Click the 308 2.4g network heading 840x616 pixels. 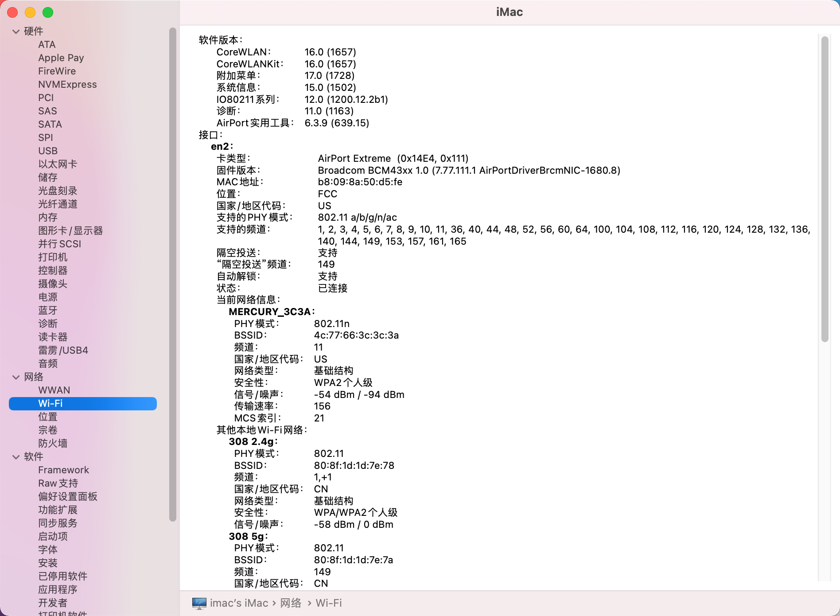[253, 442]
